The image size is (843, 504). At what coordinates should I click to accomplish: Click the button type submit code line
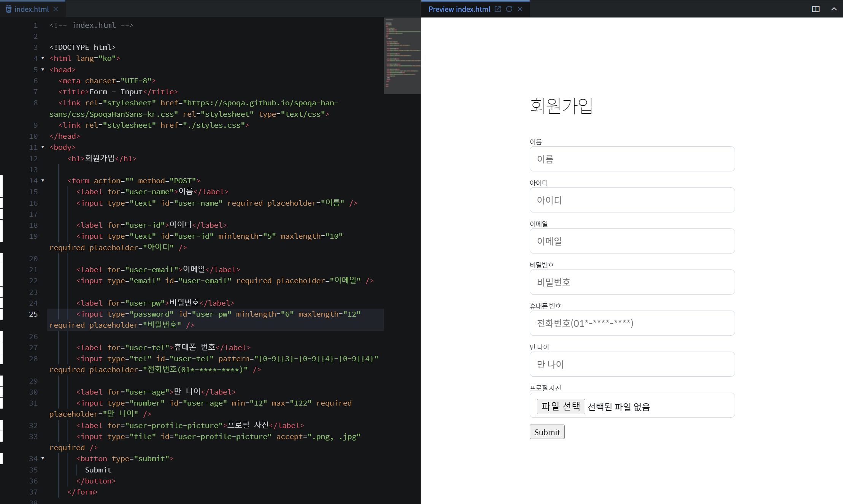(125, 459)
